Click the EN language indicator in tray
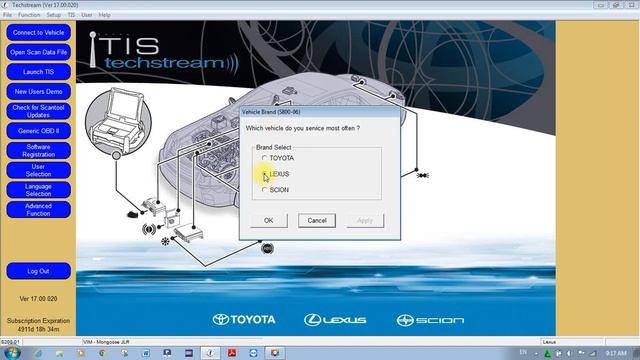640x360 pixels. tap(523, 352)
